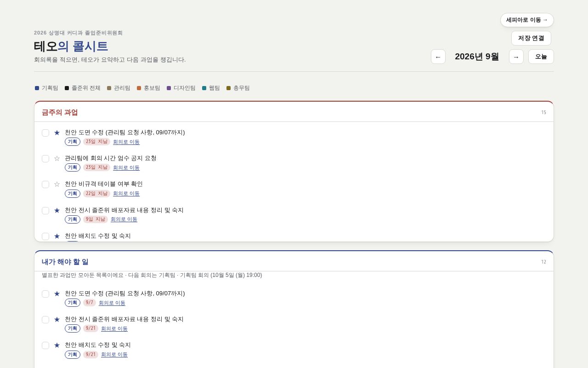Select 총무팀 legend label
The width and height of the screenshot is (588, 368).
click(242, 88)
